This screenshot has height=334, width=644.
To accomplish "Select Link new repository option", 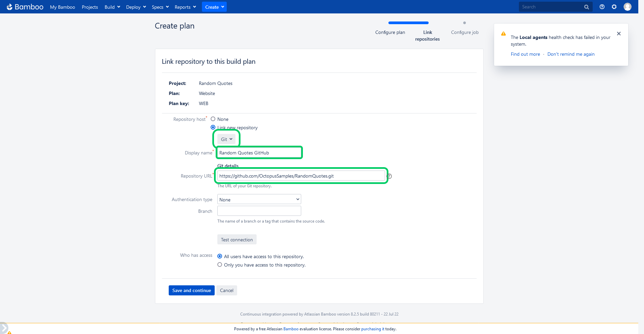I will [213, 127].
